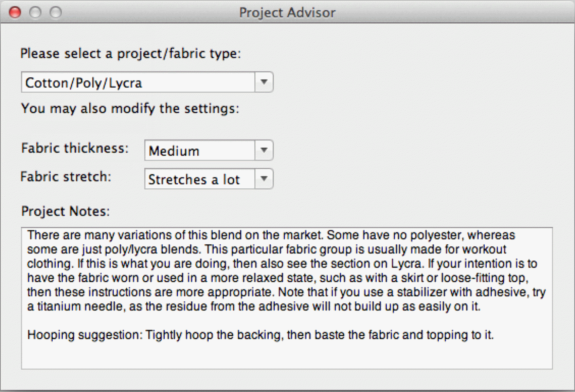The height and width of the screenshot is (392, 575).
Task: Click the first line of the notes paragraph
Action: tap(271, 235)
